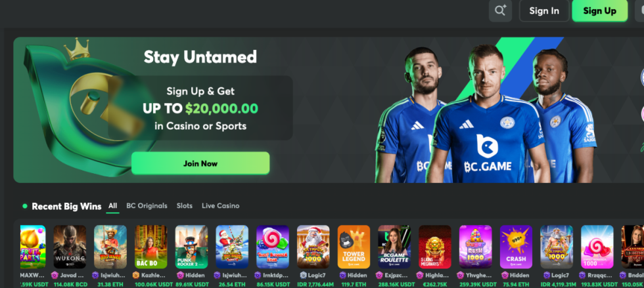The image size is (644, 288).
Task: Open Sugar Rush 1000 game icon
Action: (475, 247)
